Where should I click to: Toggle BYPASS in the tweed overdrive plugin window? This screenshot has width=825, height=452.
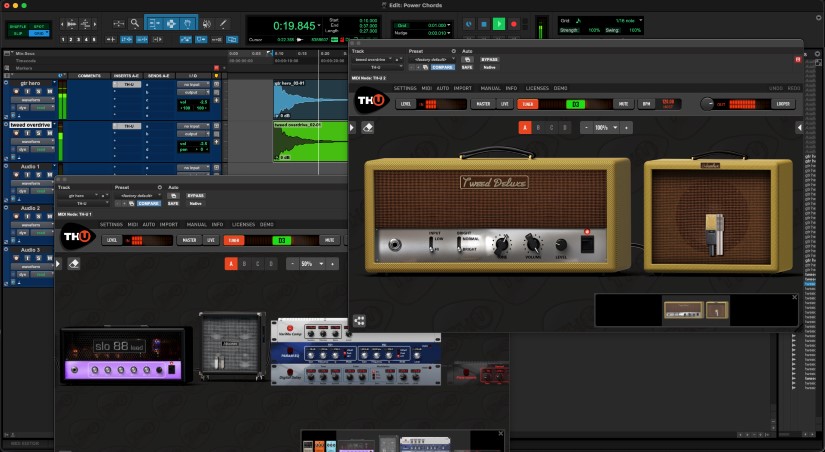pyautogui.click(x=489, y=59)
